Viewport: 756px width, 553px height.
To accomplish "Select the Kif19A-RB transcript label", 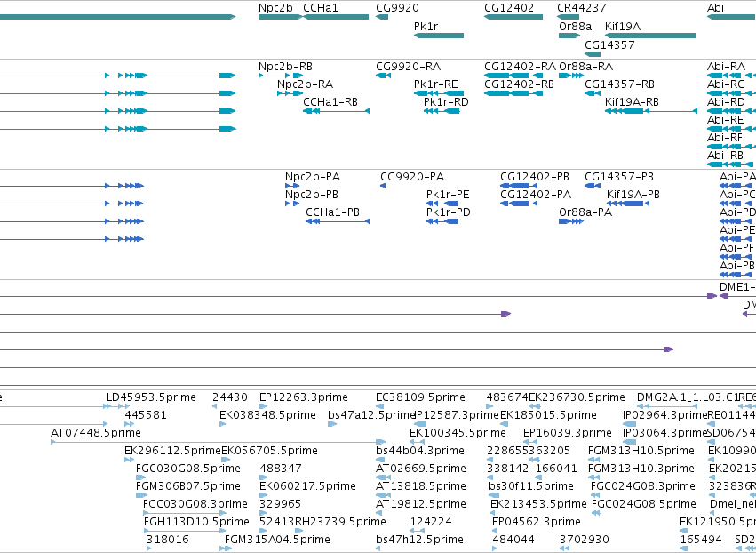I will click(633, 102).
